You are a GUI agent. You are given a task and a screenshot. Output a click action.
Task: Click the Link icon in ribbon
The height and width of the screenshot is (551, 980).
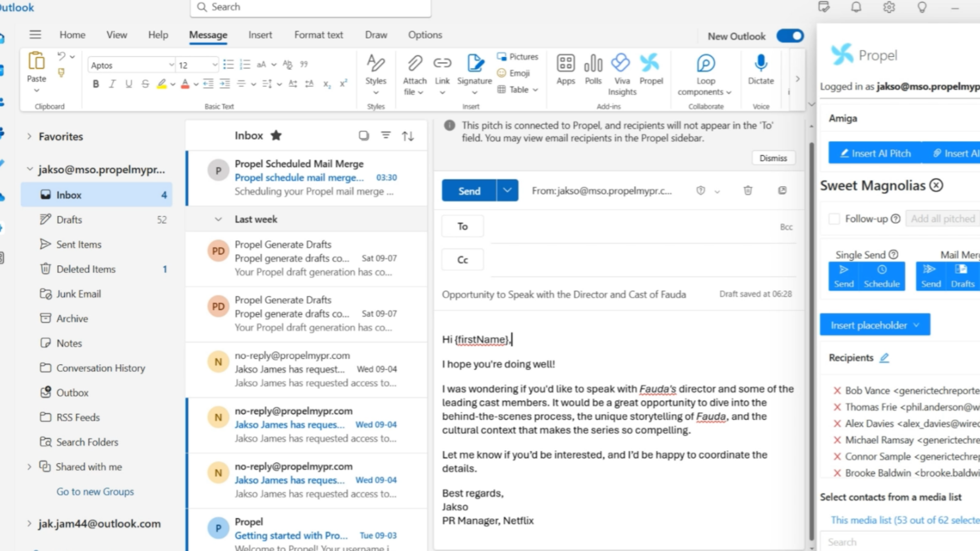442,63
